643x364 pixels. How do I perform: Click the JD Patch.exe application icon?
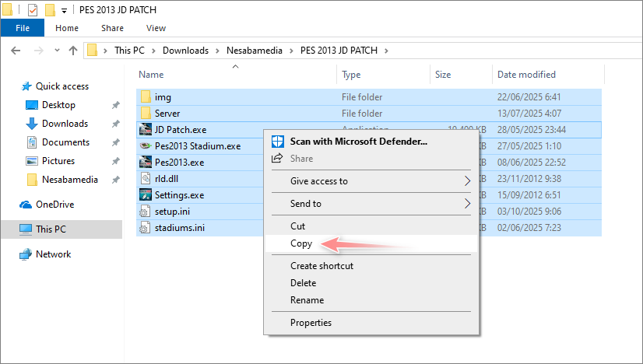click(x=146, y=129)
